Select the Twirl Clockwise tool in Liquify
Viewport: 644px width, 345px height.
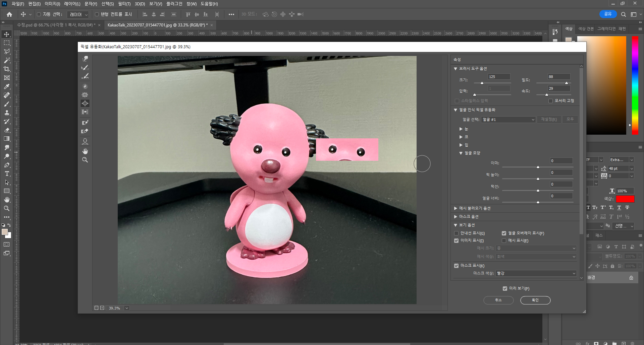[85, 86]
